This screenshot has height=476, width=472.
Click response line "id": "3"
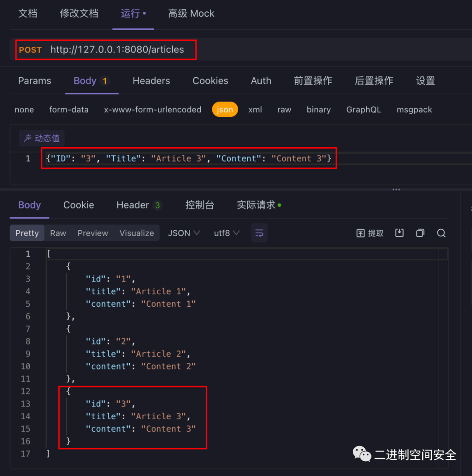point(111,404)
